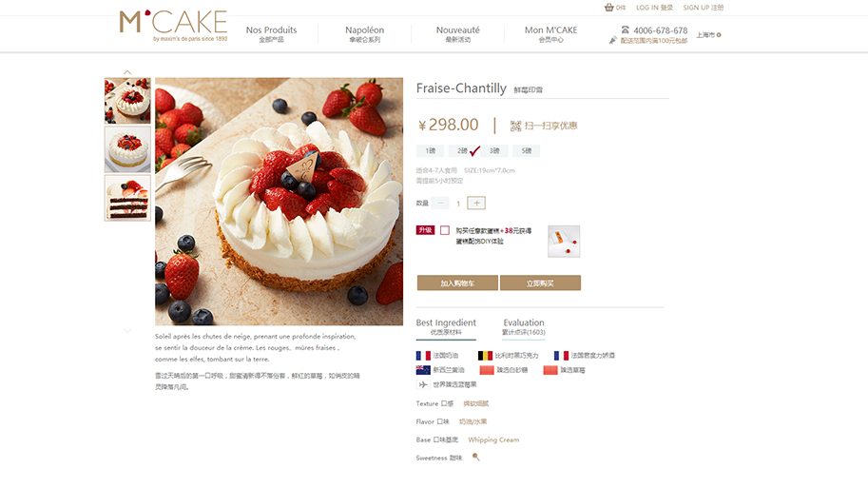Open the Nos Produits menu
The width and height of the screenshot is (868, 488).
click(271, 34)
